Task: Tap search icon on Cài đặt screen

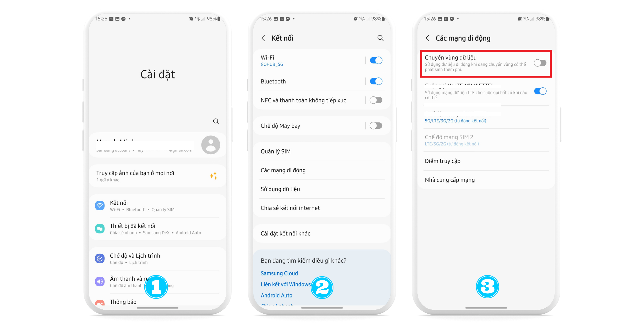Action: click(216, 122)
